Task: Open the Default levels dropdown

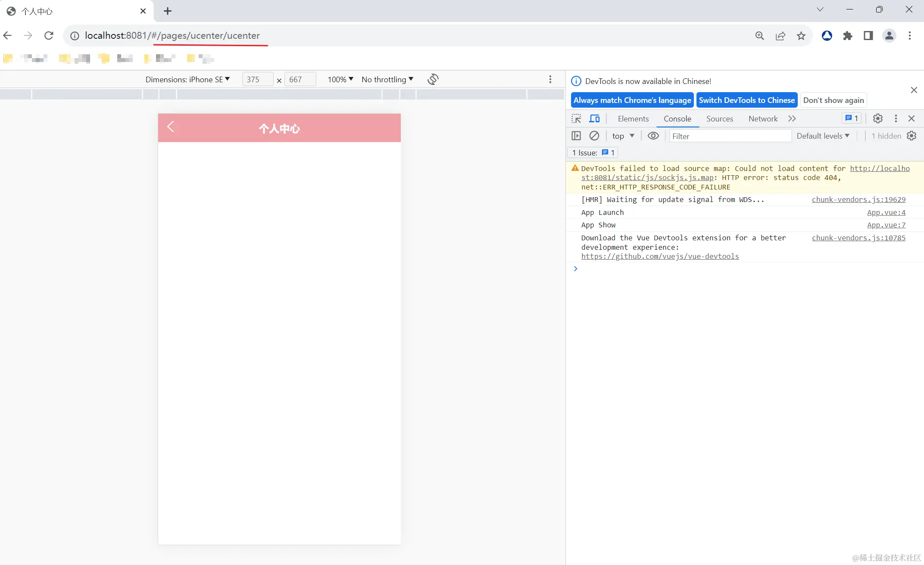Action: click(822, 136)
